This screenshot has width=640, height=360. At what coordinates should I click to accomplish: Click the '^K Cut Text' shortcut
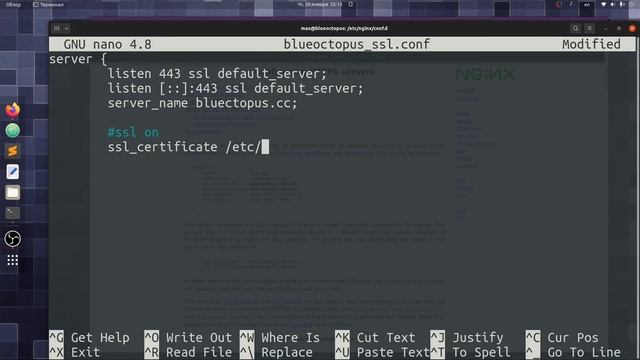coord(375,338)
